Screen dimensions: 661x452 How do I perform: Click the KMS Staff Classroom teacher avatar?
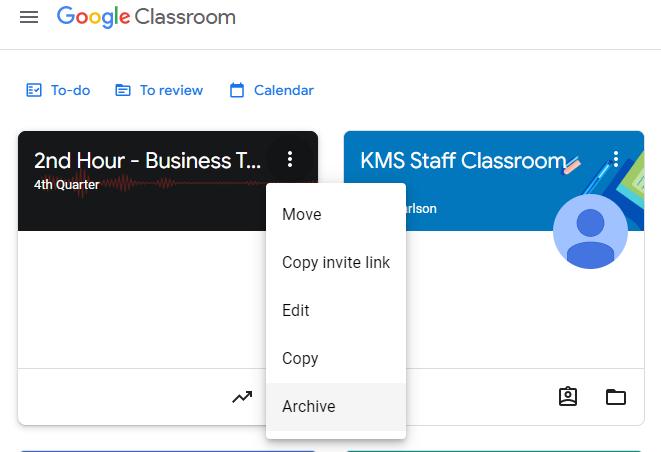pyautogui.click(x=590, y=231)
